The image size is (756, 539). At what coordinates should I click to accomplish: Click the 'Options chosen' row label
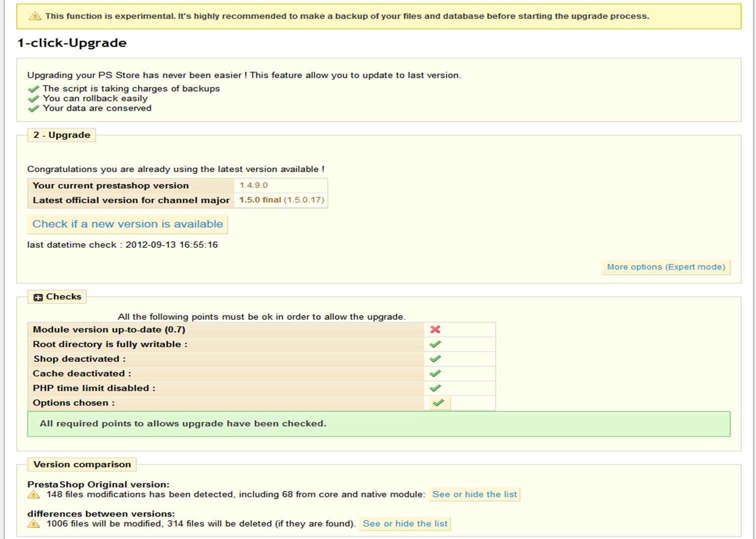[74, 403]
